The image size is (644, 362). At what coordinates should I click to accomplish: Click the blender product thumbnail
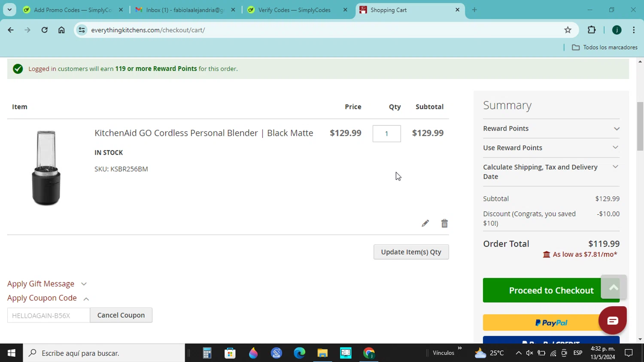click(46, 168)
